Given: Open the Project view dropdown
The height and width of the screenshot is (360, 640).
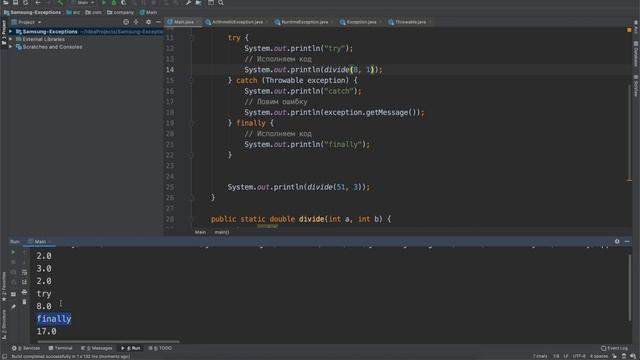Looking at the screenshot, I should point(27,22).
